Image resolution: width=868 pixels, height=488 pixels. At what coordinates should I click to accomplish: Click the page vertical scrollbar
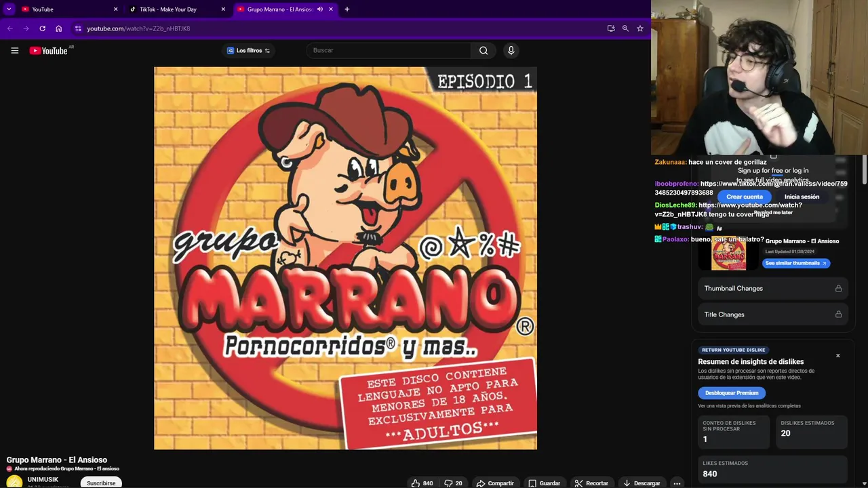(x=864, y=169)
